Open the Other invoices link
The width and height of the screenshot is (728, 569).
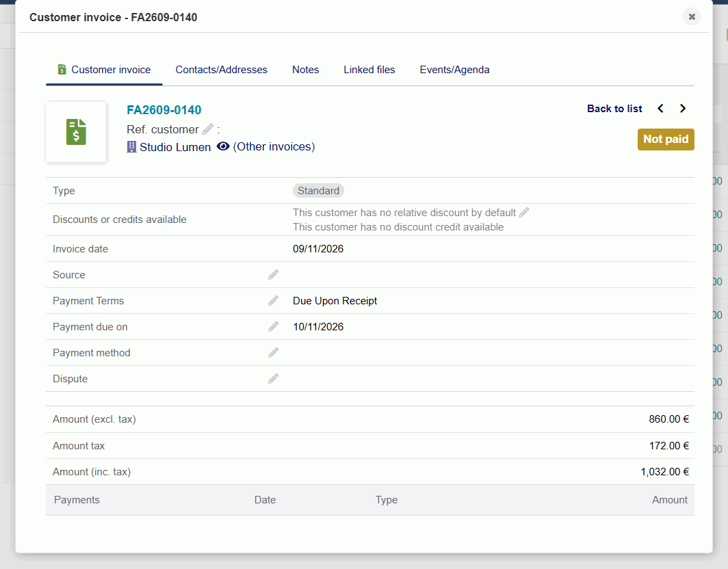(274, 146)
